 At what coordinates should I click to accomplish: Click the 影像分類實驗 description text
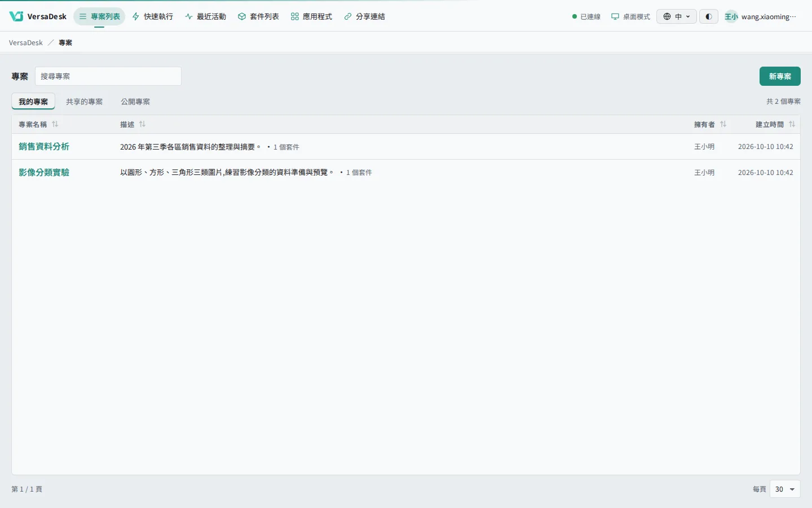click(x=227, y=172)
